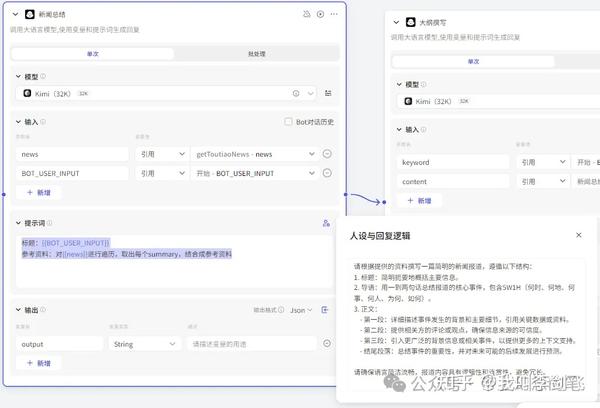Remove the BOT_USER_INPUT input row
Image resolution: width=600 pixels, height=408 pixels.
[327, 173]
